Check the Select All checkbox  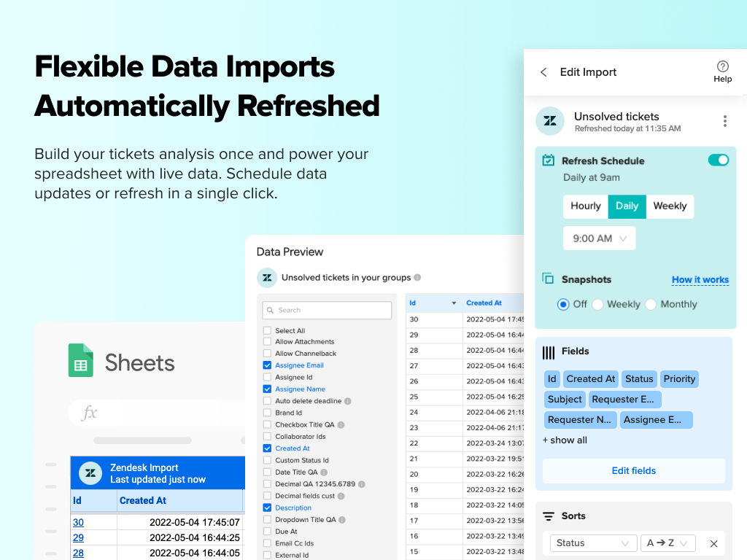266,330
